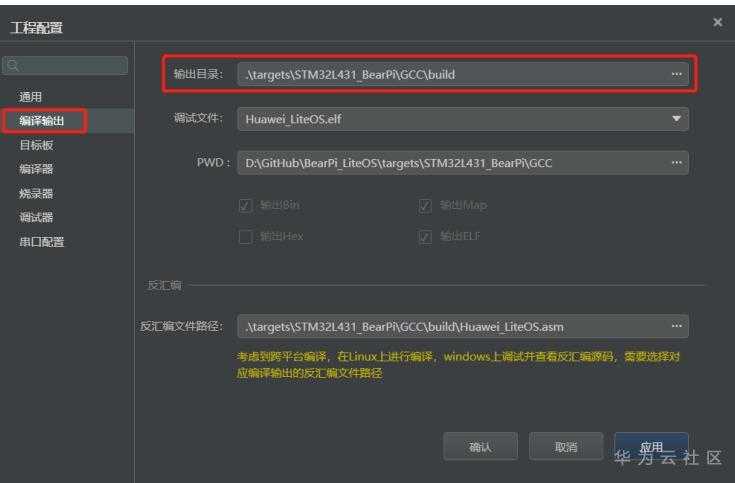Open the Huawei_LiteOS.elf combo box
Image resolution: width=735 pixels, height=483 pixels.
[463, 119]
